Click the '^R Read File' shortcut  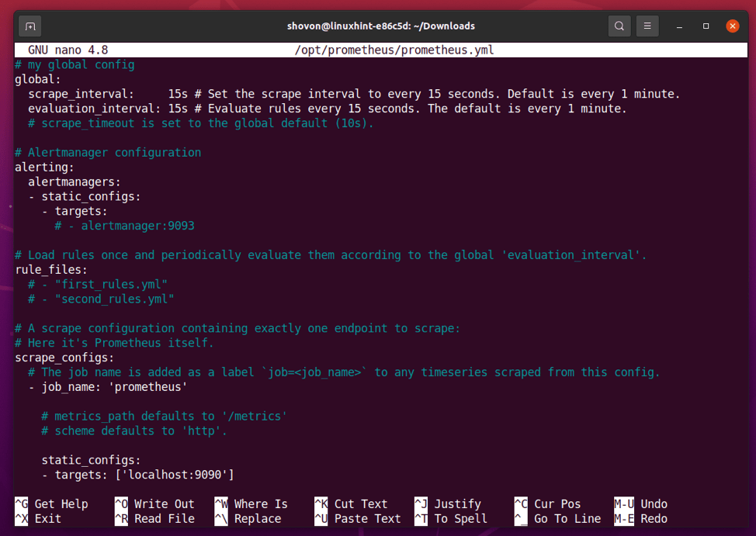pos(154,519)
